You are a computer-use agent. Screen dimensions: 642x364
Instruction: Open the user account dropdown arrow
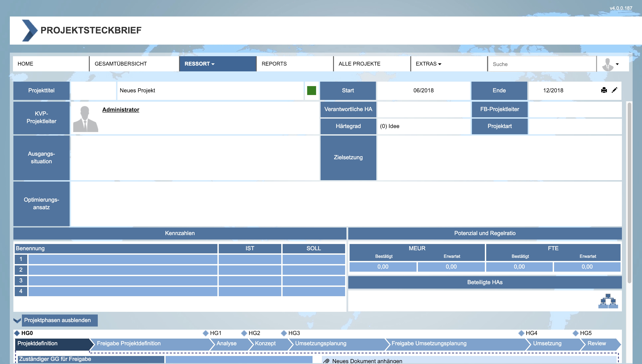coord(617,64)
